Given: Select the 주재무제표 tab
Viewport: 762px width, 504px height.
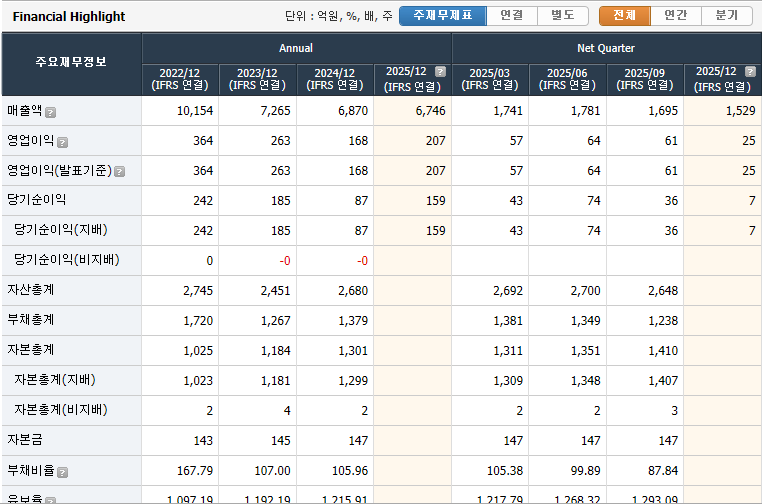Looking at the screenshot, I should pyautogui.click(x=442, y=16).
